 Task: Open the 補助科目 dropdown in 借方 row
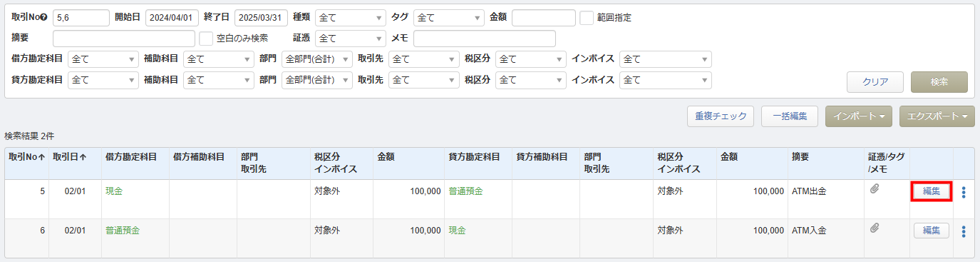[x=219, y=59]
